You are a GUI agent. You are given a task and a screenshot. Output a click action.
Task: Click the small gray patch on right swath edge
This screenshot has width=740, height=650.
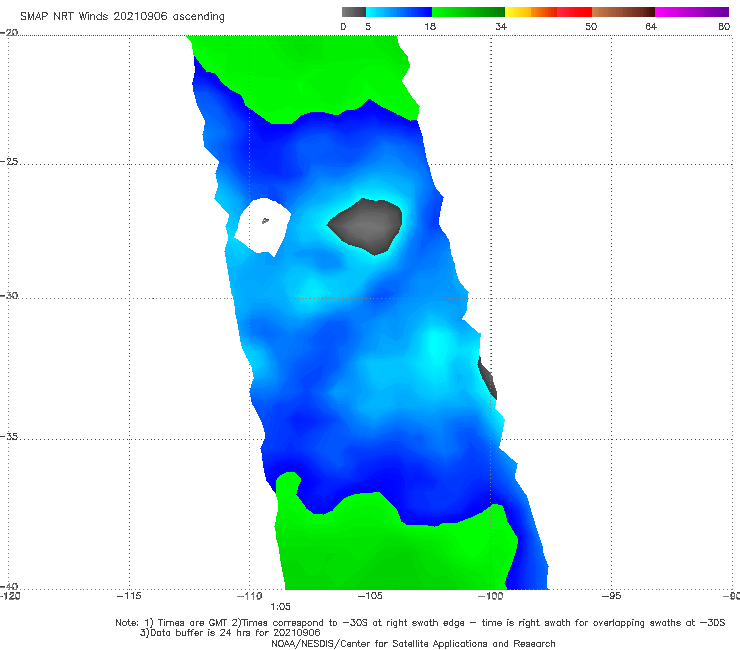point(487,378)
